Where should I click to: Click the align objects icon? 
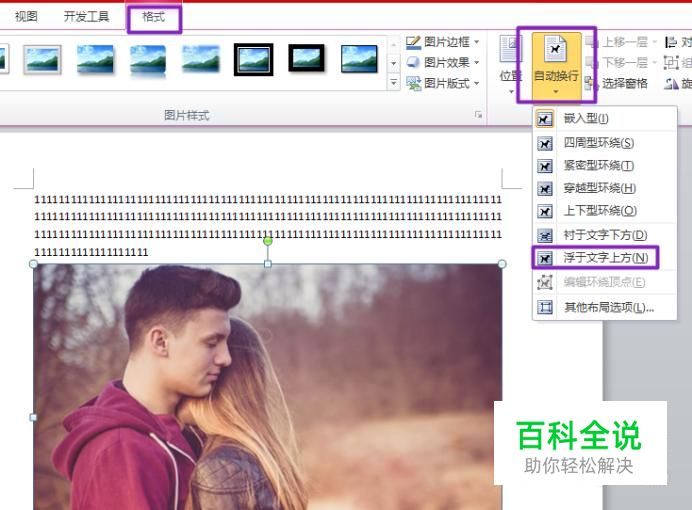[x=671, y=42]
